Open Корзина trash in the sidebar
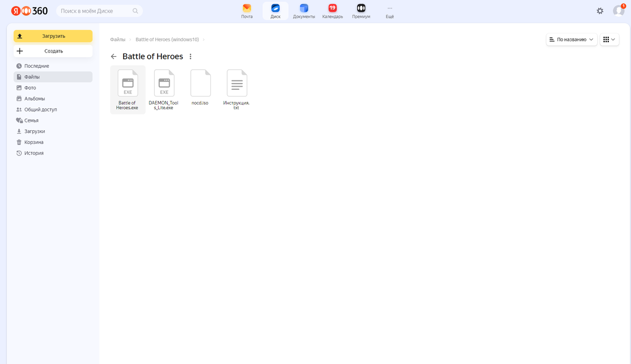Image resolution: width=631 pixels, height=364 pixels. click(53, 142)
